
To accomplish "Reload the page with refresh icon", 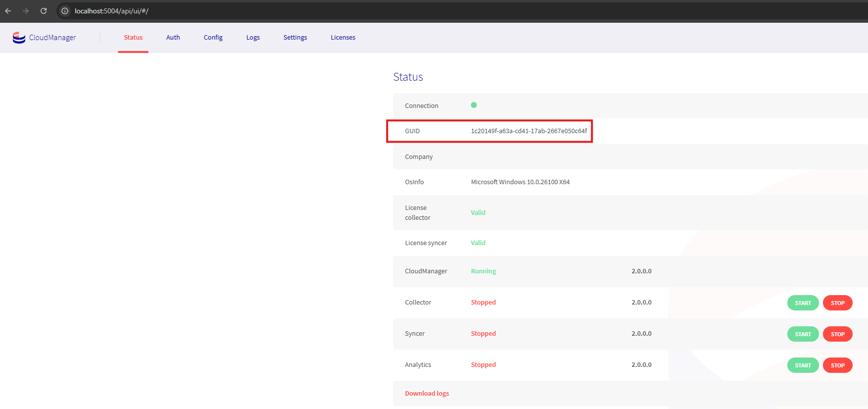I will tap(44, 11).
